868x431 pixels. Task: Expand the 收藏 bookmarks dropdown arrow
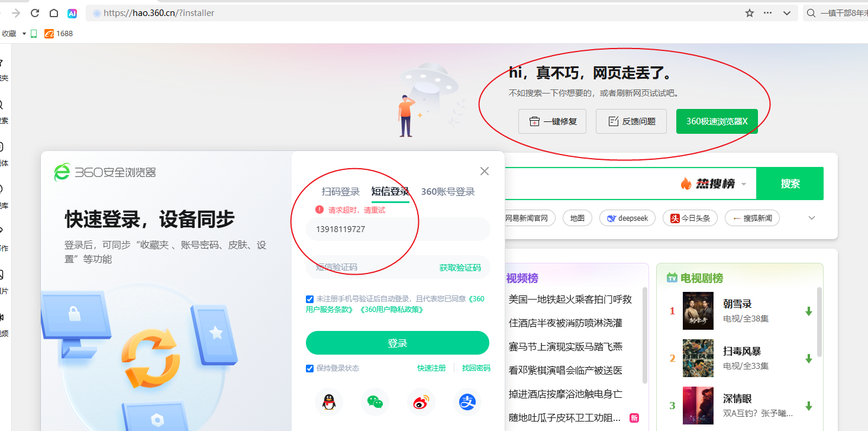24,34
